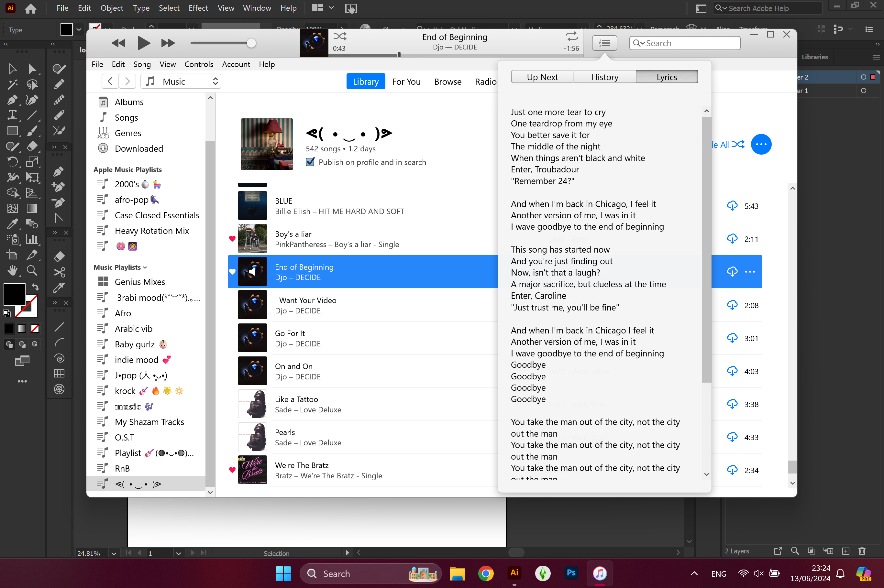Click the Home icon in Illustrator
884x588 pixels.
[x=30, y=8]
